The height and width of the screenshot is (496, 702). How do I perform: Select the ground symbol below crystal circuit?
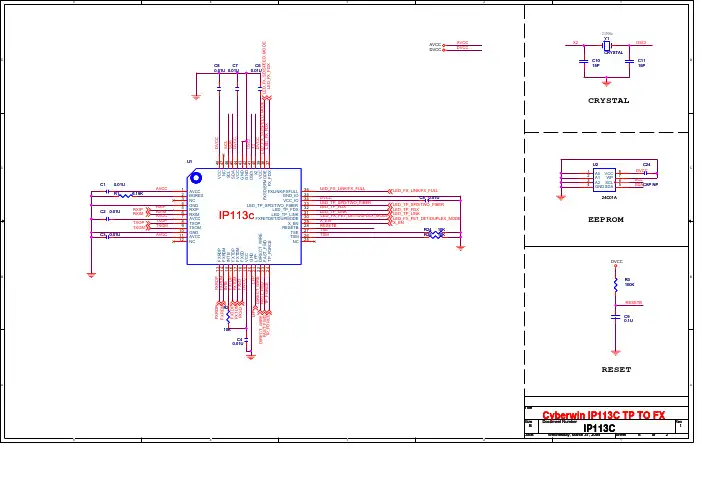pyautogui.click(x=607, y=82)
